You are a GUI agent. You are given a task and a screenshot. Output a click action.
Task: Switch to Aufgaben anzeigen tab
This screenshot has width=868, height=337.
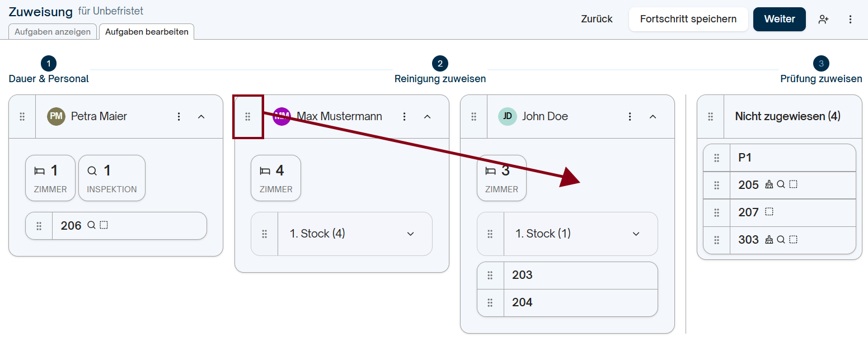pyautogui.click(x=53, y=32)
